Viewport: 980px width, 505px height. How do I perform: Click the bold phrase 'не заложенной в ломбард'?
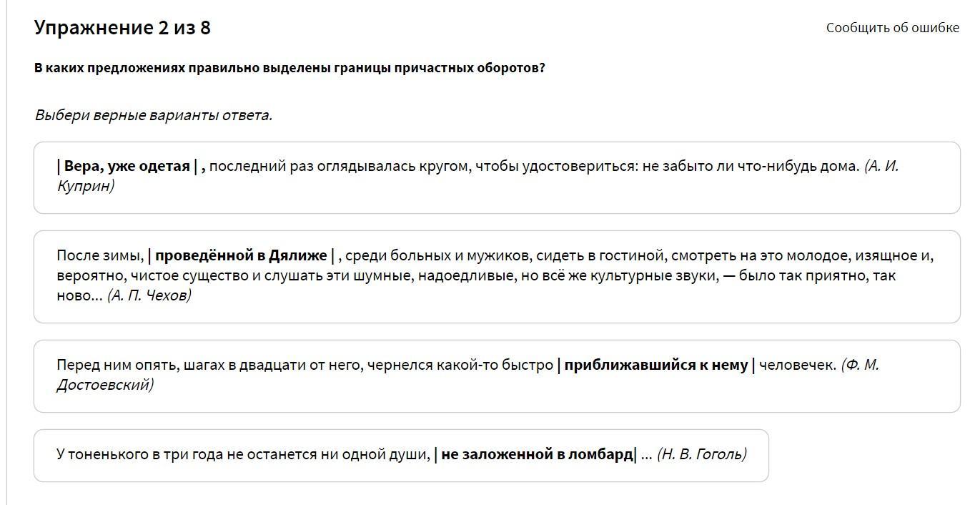537,454
